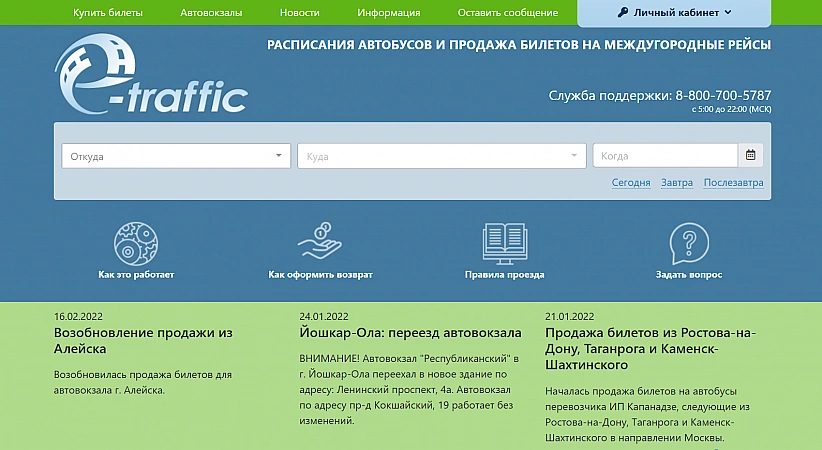The image size is (822, 450).
Task: Choose the 'Завтра' date shortcut link
Action: pyautogui.click(x=677, y=183)
